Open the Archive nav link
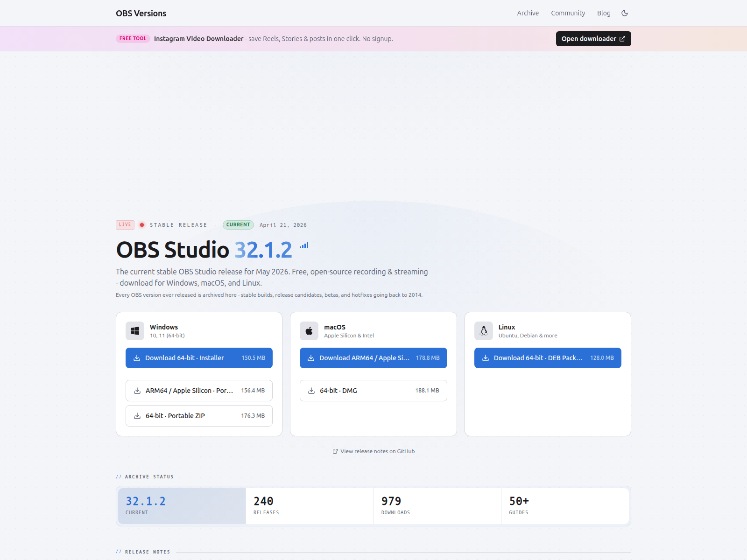Viewport: 747px width, 560px height. [x=528, y=13]
